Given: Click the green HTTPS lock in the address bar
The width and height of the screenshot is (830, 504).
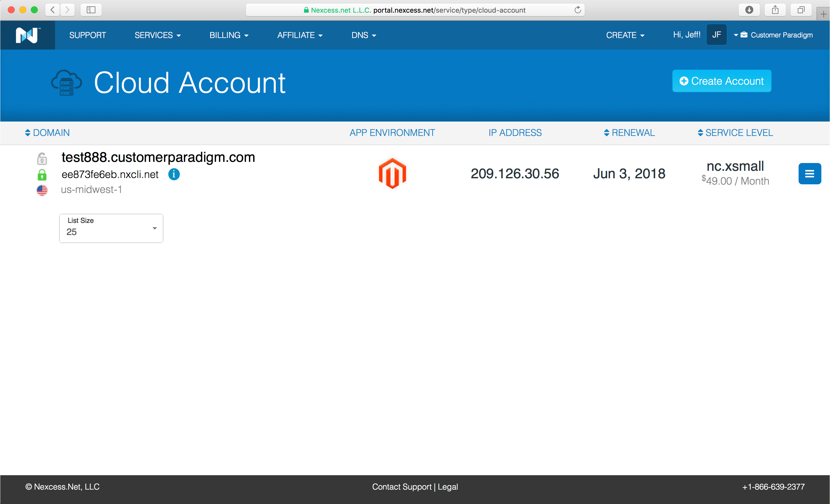Looking at the screenshot, I should [306, 10].
